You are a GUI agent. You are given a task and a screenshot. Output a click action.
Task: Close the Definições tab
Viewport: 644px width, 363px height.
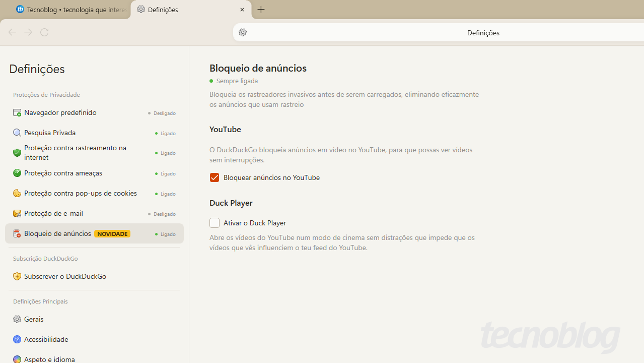[242, 10]
